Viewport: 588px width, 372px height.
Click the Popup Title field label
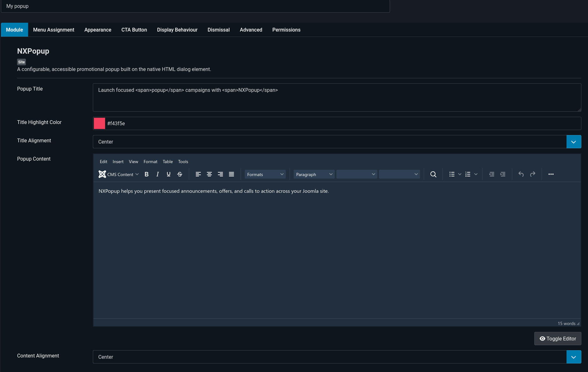30,89
